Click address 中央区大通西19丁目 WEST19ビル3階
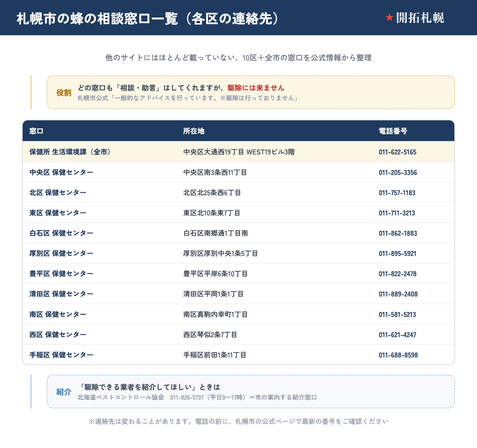This screenshot has height=448, width=477. point(239,152)
